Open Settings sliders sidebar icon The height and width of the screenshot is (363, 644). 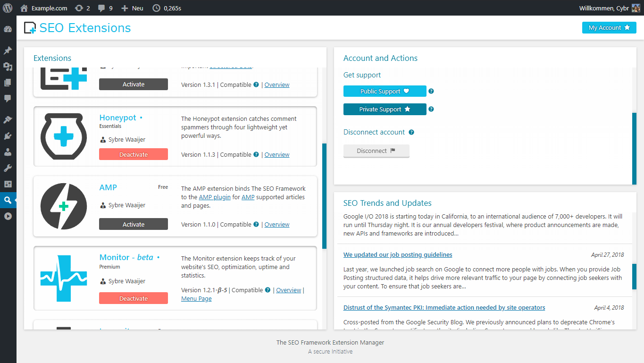pos(8,184)
